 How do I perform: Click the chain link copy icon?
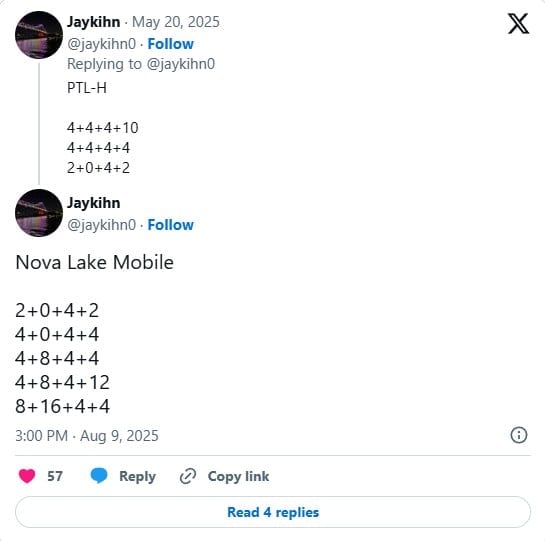point(188,476)
